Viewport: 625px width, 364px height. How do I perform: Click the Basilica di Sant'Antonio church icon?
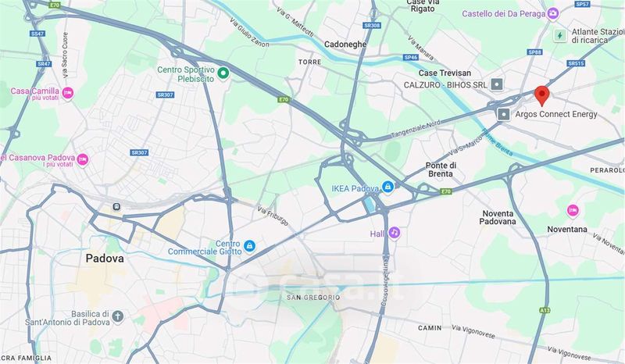coord(118,317)
